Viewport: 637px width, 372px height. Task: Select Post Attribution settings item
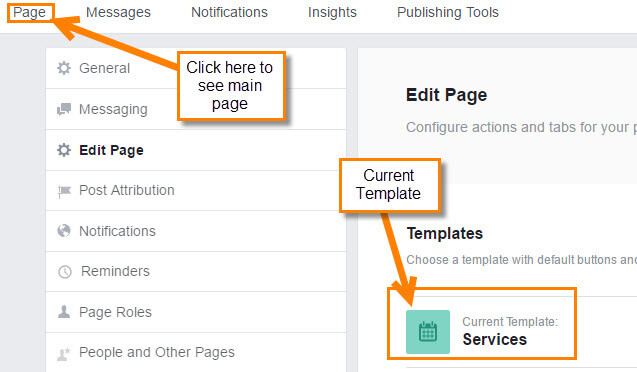[196, 190]
